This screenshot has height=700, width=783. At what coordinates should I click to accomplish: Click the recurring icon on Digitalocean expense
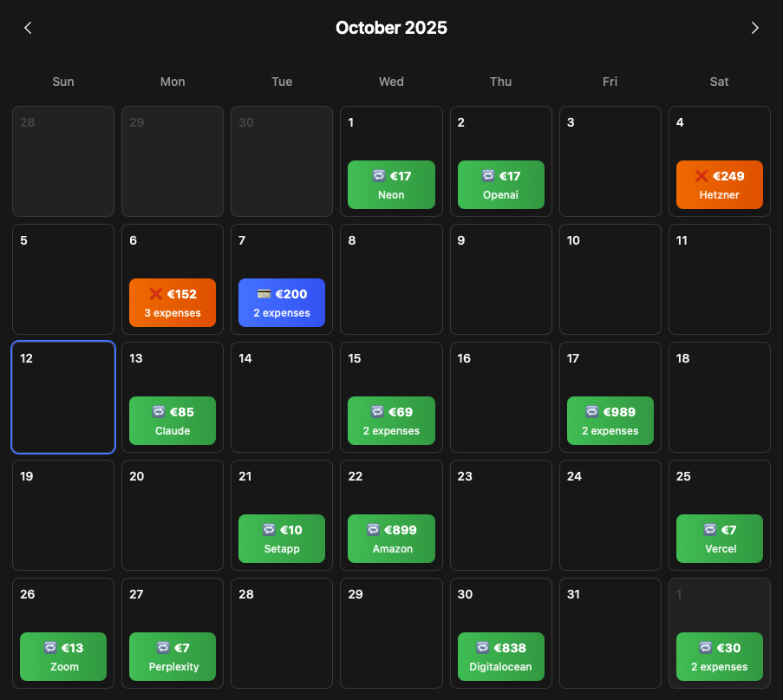pyautogui.click(x=483, y=648)
